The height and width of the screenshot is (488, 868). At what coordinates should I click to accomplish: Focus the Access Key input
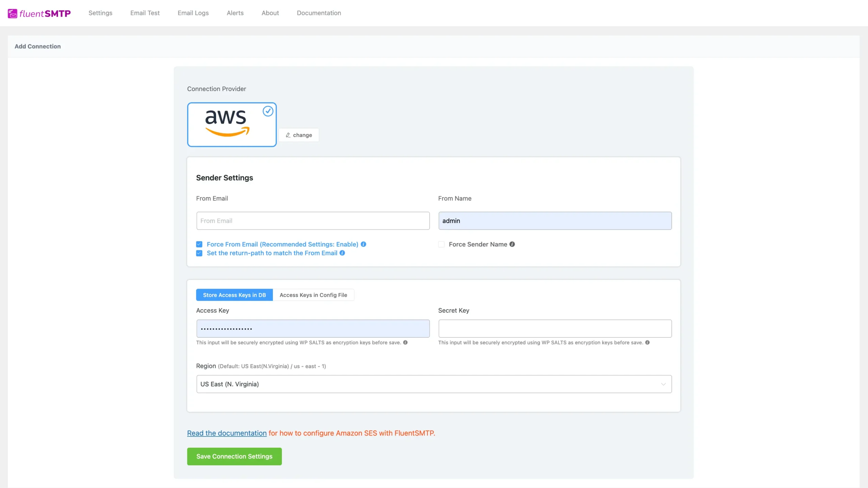point(313,329)
